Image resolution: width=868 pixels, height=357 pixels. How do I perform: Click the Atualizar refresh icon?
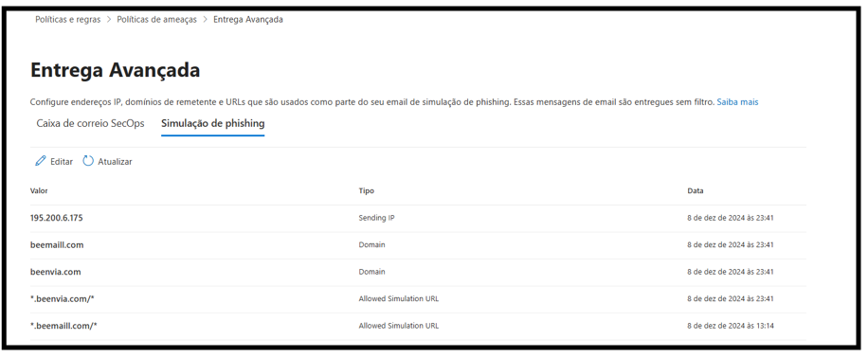coord(88,161)
